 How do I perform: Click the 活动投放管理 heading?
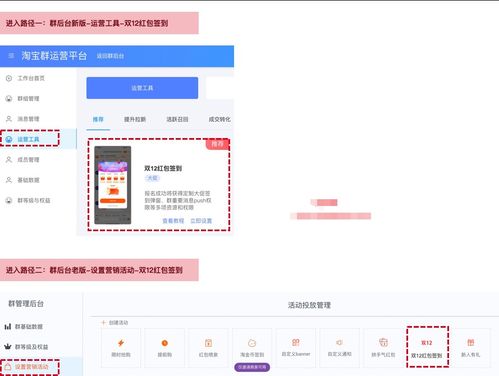pos(309,305)
